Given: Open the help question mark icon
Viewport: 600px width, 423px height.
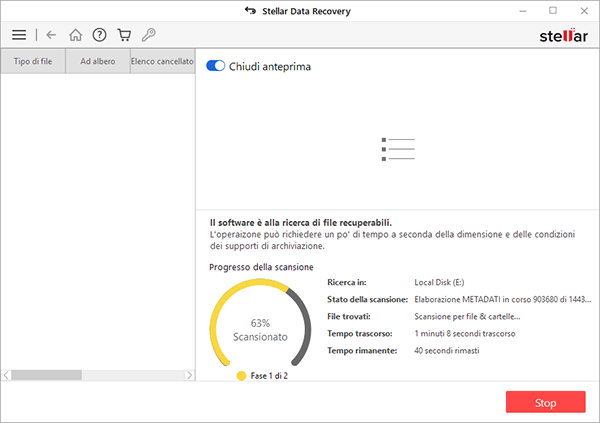Looking at the screenshot, I should coord(99,35).
